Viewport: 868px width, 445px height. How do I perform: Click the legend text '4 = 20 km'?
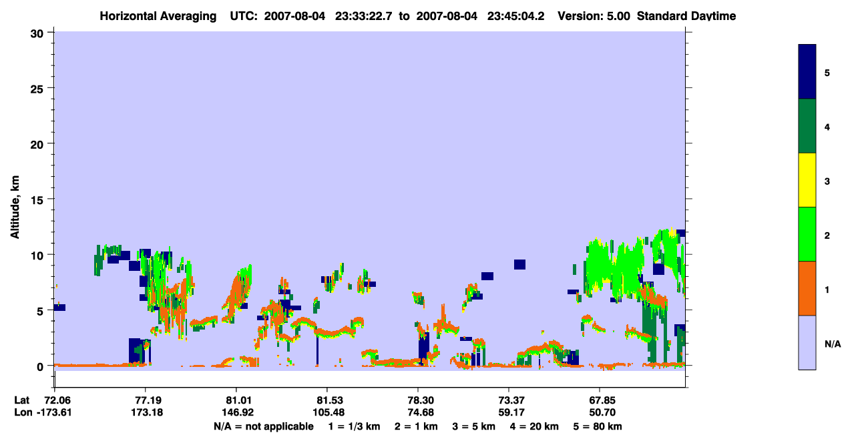pyautogui.click(x=535, y=426)
